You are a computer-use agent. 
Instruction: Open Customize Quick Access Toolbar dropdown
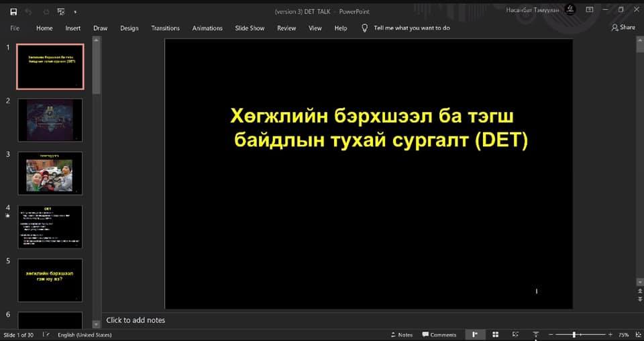(x=75, y=12)
